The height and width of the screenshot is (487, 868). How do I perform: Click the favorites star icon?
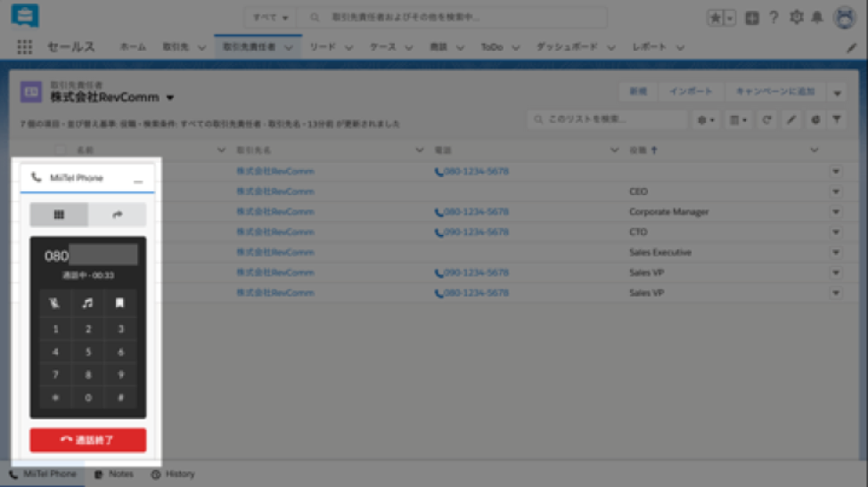coord(716,18)
